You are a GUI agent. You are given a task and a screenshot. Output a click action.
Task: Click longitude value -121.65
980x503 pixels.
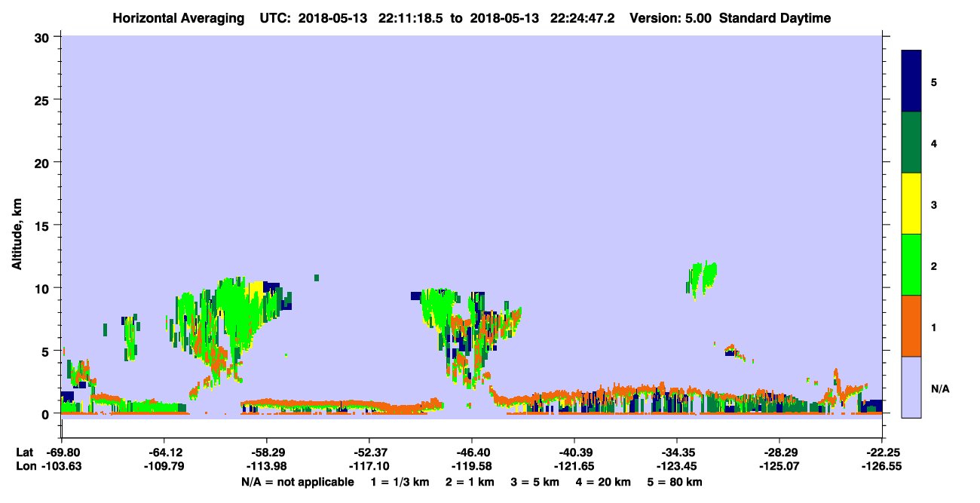[574, 466]
